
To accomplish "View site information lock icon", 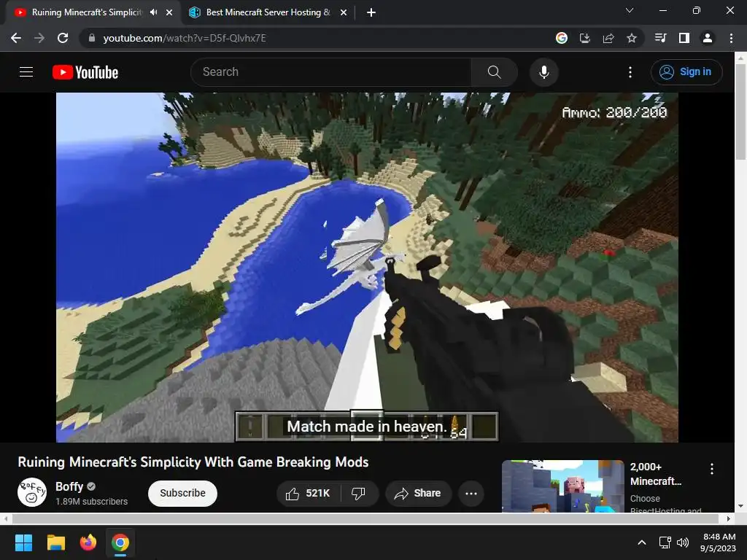I will click(92, 38).
